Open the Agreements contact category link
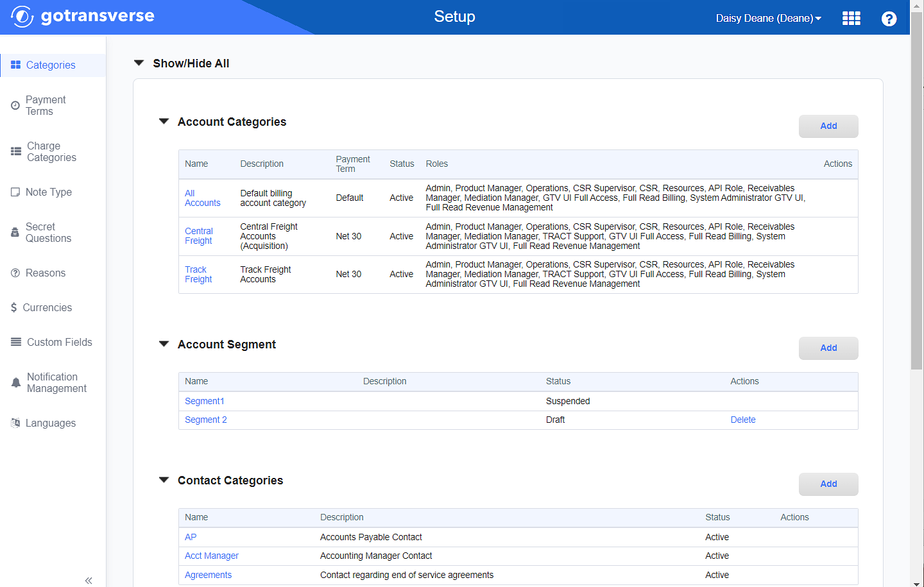Image resolution: width=924 pixels, height=587 pixels. 208,575
